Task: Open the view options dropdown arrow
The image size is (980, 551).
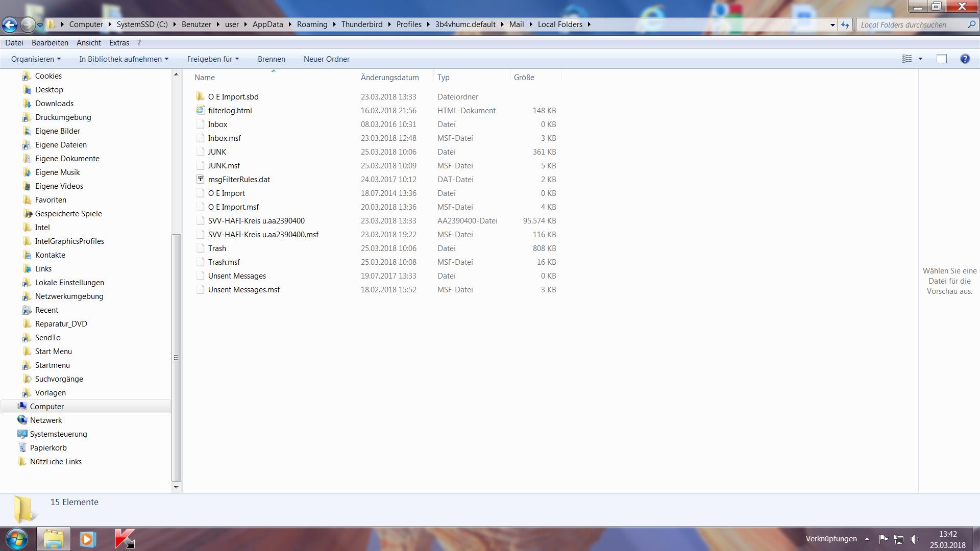Action: point(921,59)
